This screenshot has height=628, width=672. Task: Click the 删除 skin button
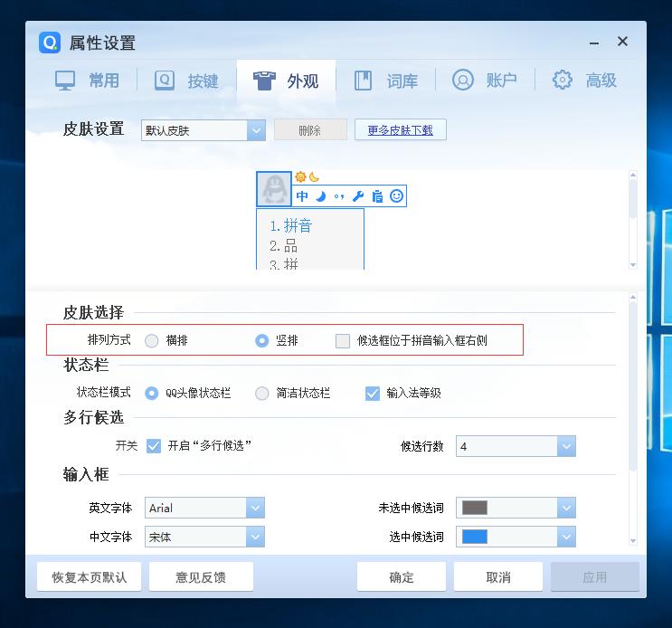point(310,130)
